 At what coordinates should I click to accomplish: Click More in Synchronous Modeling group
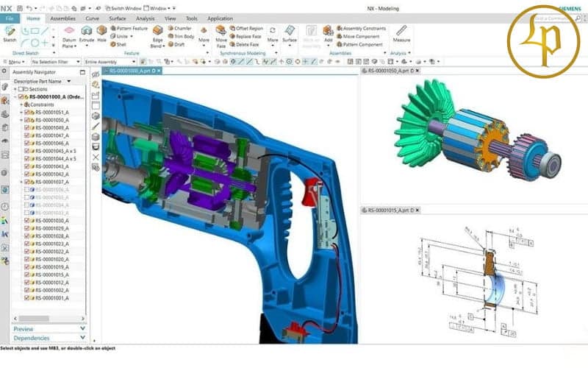(273, 36)
